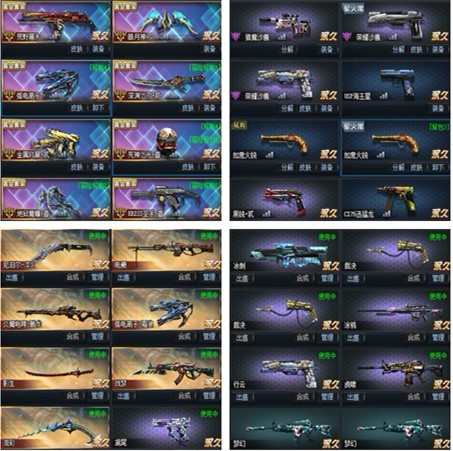Pick the green-yellow CZ75 pistol card
The width and height of the screenshot is (453, 451).
[396, 200]
